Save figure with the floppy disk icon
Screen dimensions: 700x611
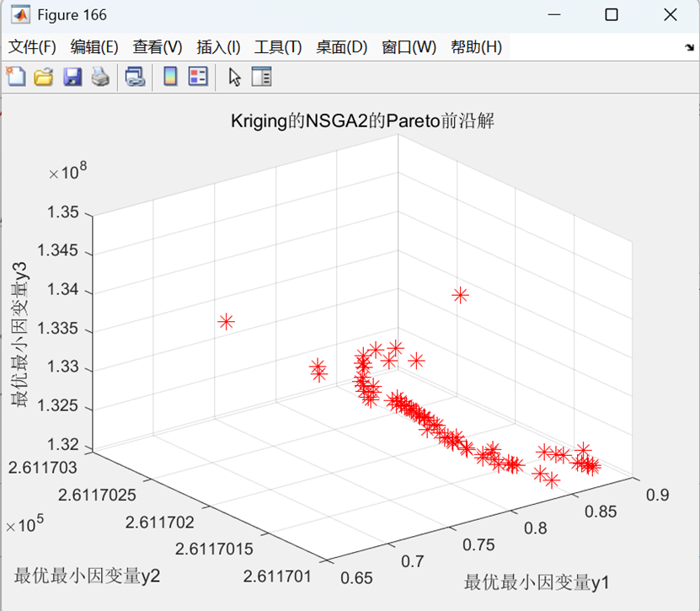click(72, 77)
